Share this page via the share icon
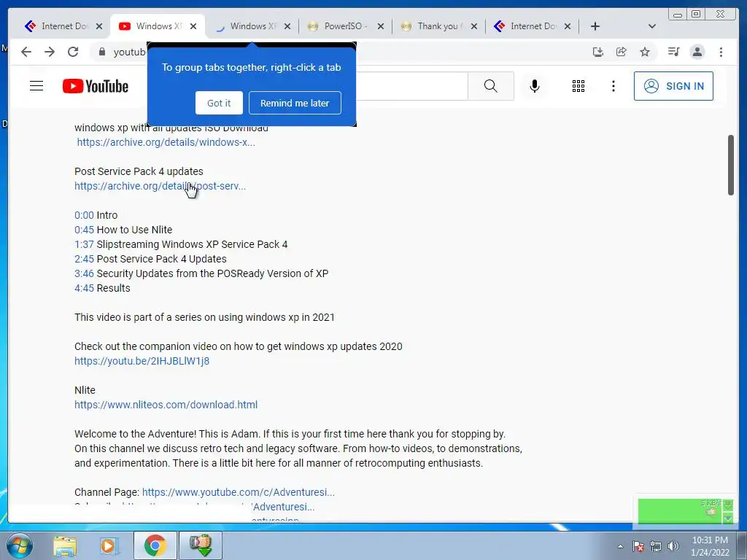 click(x=622, y=52)
